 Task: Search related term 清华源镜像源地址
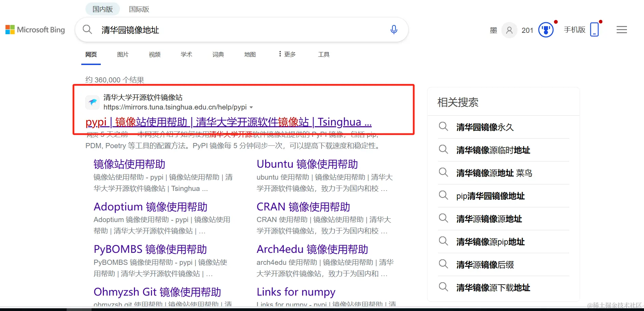point(489,219)
